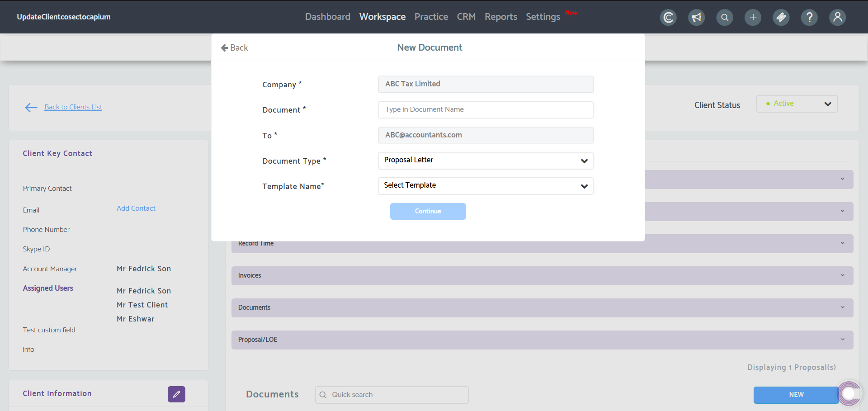Viewport: 868px width, 411px height.
Task: Expand the second partly hidden accordion chevron
Action: [x=843, y=211]
